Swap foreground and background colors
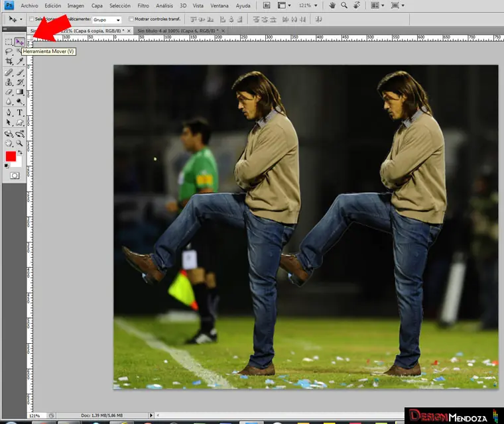Viewport: 504px width, 424px height. point(21,152)
